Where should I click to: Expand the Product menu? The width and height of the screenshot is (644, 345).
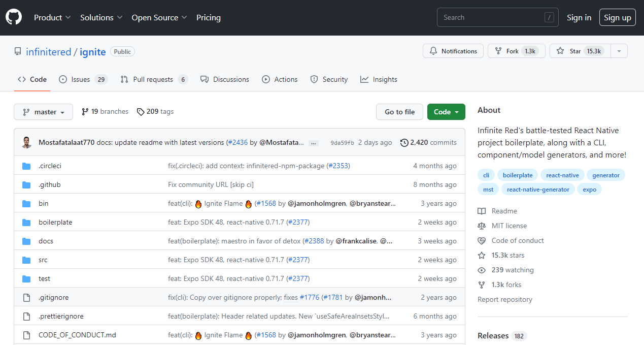point(52,17)
